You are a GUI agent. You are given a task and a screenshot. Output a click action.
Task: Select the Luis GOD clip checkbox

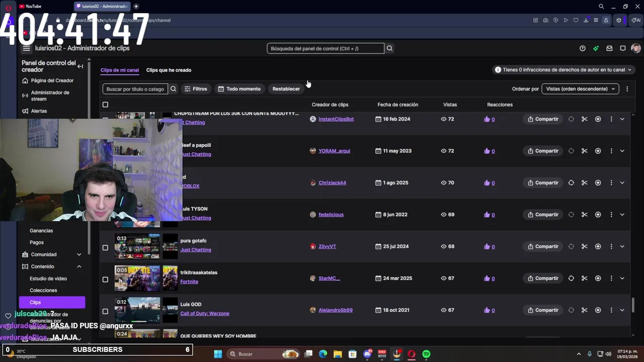[105, 311]
